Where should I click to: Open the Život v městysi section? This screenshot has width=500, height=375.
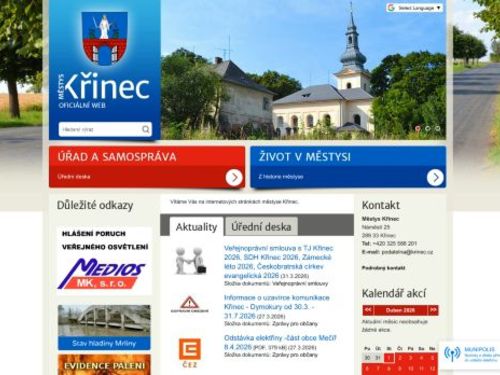pyautogui.click(x=305, y=157)
